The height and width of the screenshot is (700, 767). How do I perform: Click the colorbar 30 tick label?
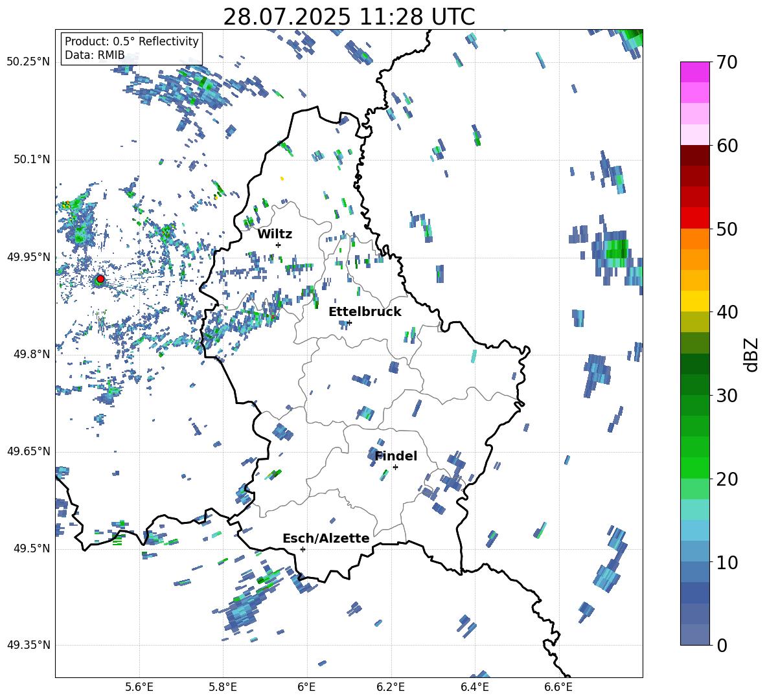727,396
